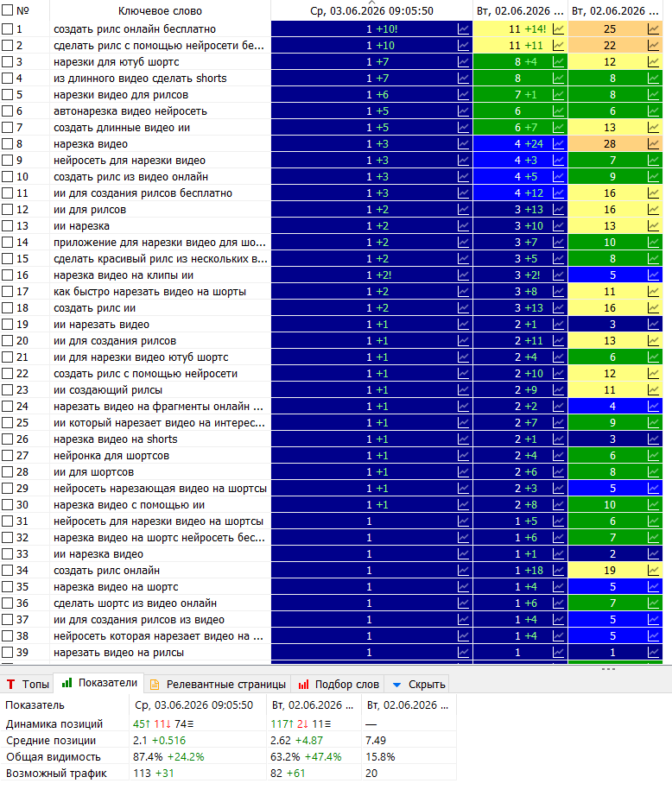Switch to the Показатели tab
Screen dimensions: 672x796
[99, 683]
